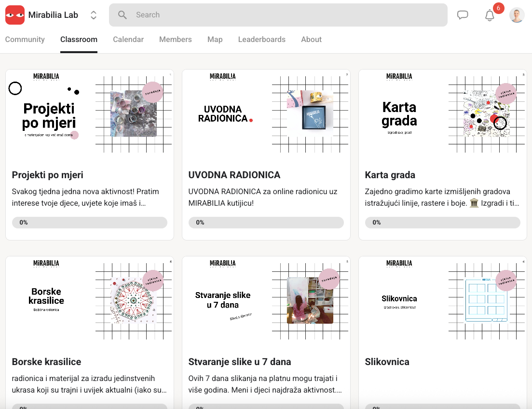Click into the Search field
The height and width of the screenshot is (409, 532).
coord(278,15)
